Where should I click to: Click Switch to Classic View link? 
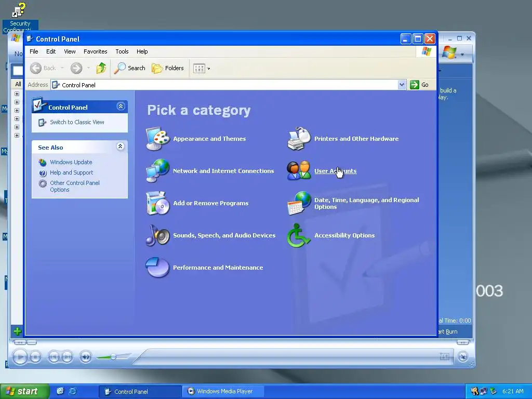(x=77, y=122)
